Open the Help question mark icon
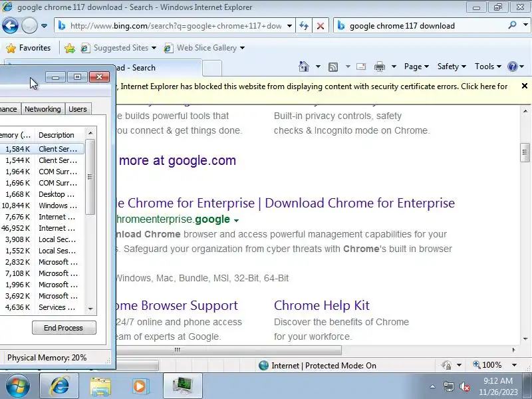 tap(512, 66)
